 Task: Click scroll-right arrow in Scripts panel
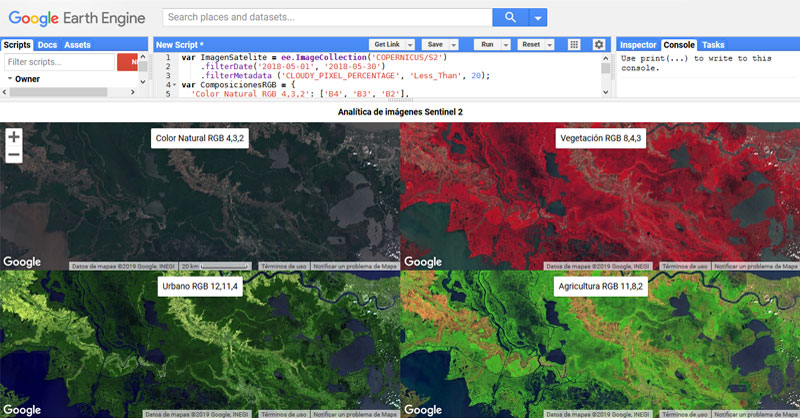(133, 92)
